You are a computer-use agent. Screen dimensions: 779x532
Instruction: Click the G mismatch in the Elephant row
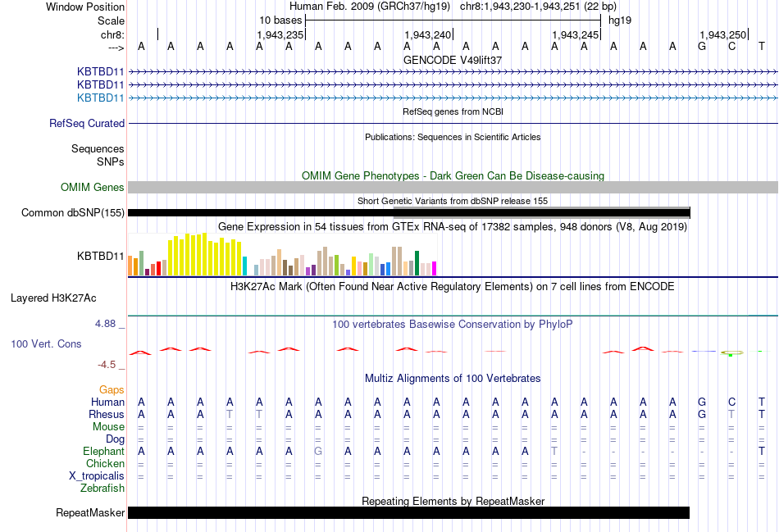coord(318,451)
